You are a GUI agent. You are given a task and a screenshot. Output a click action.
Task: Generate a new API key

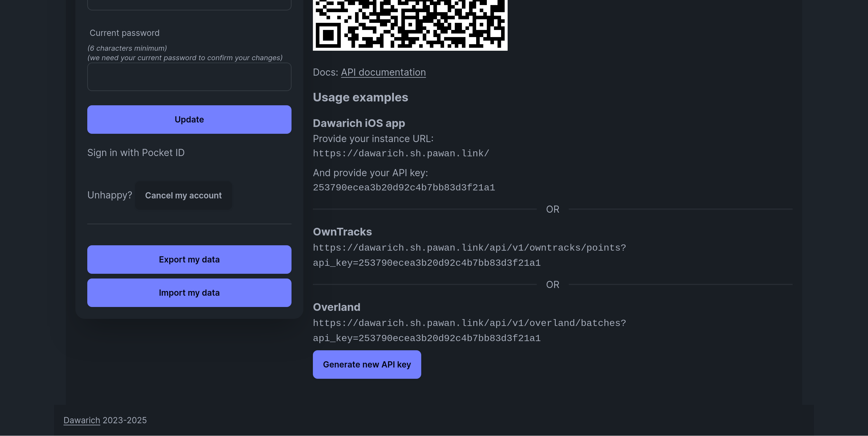[367, 364]
